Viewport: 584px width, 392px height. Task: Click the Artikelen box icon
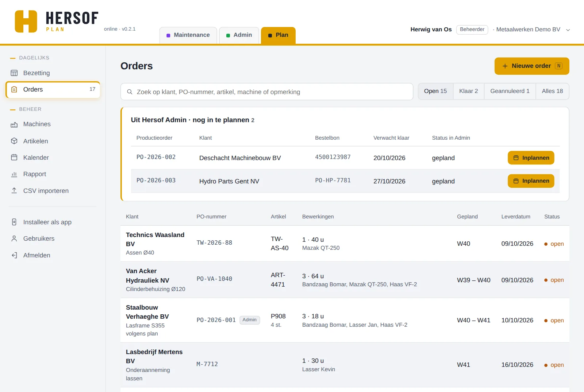tap(14, 141)
